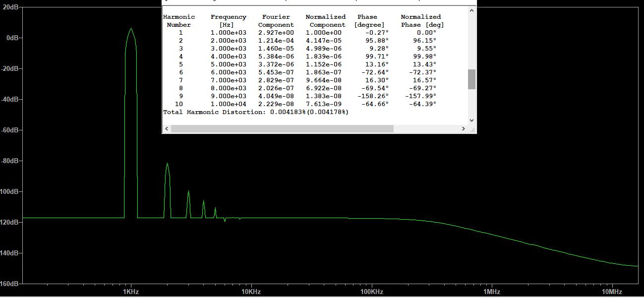
Task: Click Fourier component value 1.214e-04
Action: pyautogui.click(x=276, y=41)
